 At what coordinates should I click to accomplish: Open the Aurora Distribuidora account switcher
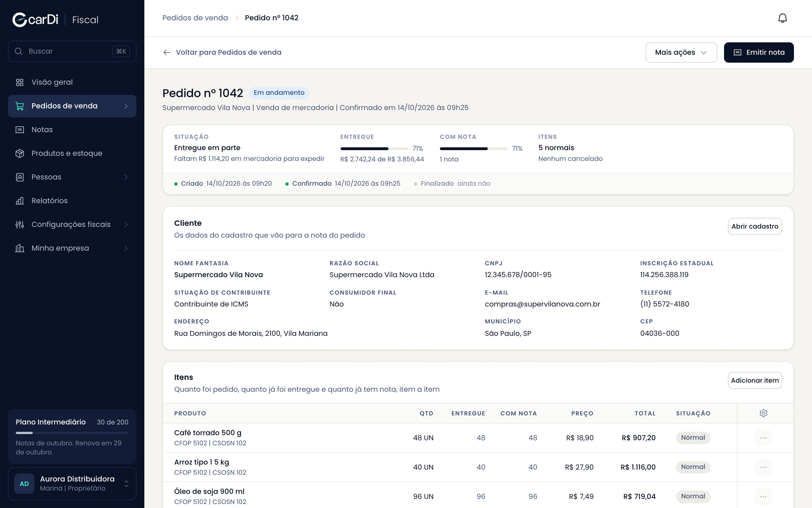(72, 484)
